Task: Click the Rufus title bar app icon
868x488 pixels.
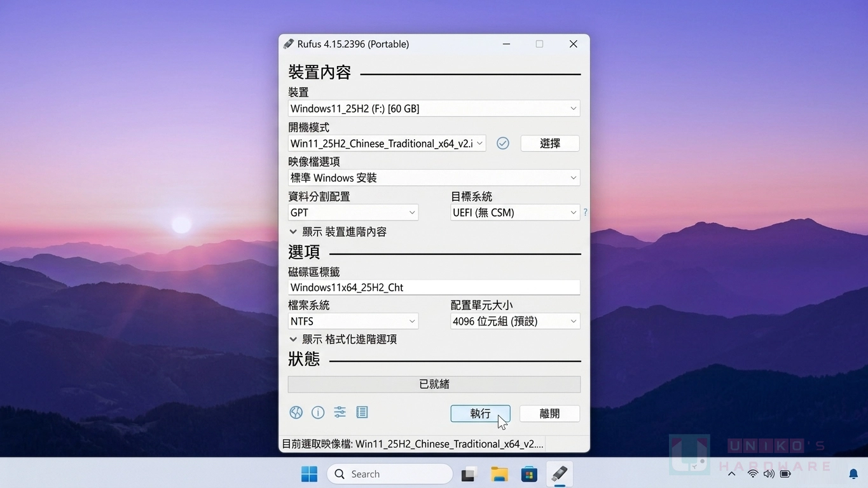Action: click(x=289, y=44)
